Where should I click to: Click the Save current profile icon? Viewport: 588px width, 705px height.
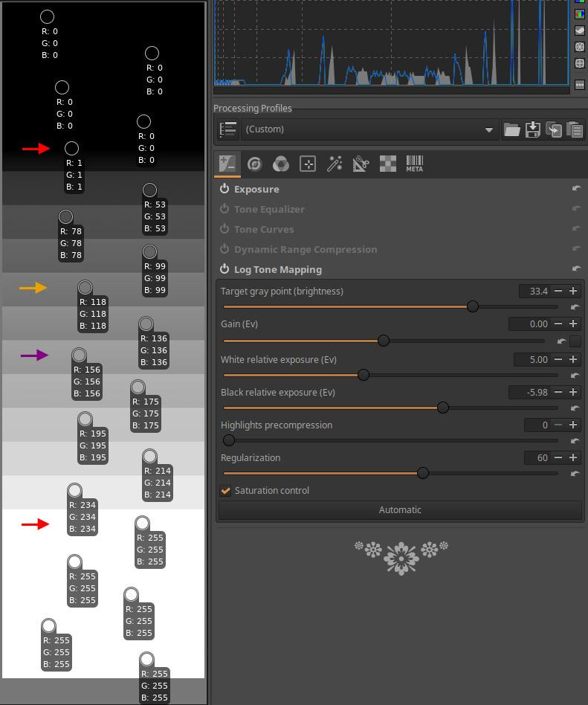coord(532,129)
